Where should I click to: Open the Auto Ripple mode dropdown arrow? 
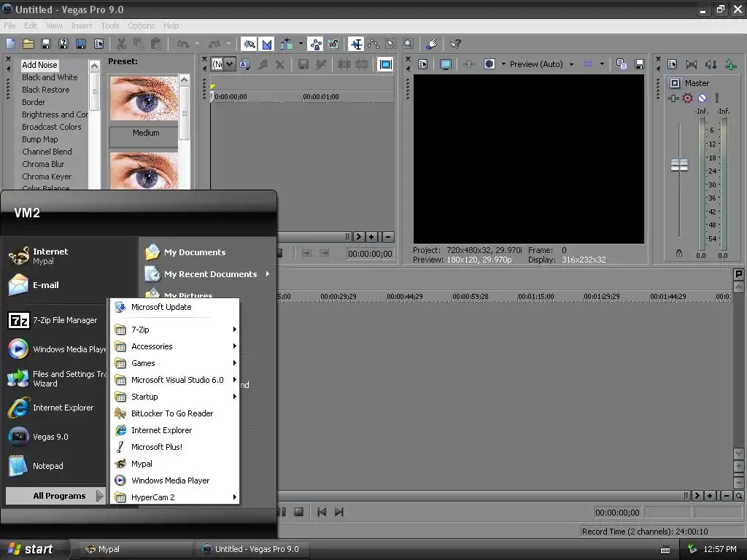(x=301, y=44)
